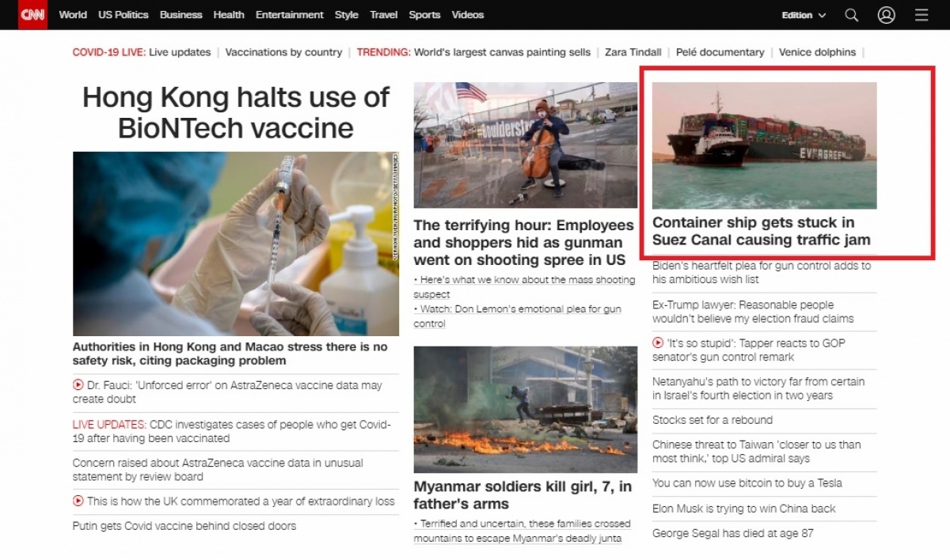Open the Videos section
Screen dimensions: 950x560
(468, 15)
